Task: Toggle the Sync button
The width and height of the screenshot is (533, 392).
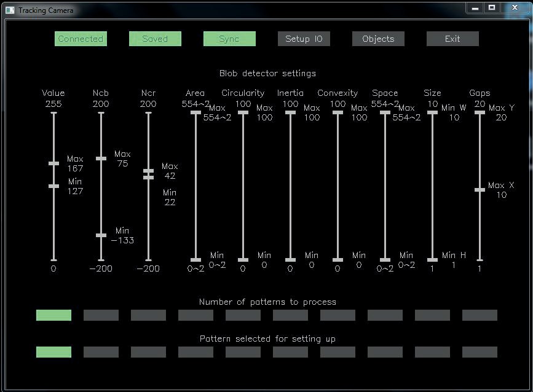Action: tap(229, 39)
